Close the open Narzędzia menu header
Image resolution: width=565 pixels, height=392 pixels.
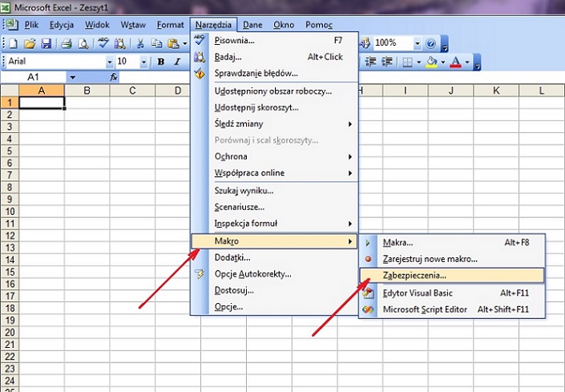coord(213,25)
